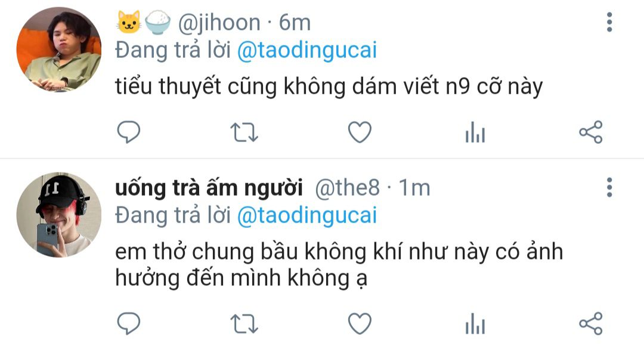Retweet the tweet by @the8
Screen dimensions: 644x349
click(244, 324)
